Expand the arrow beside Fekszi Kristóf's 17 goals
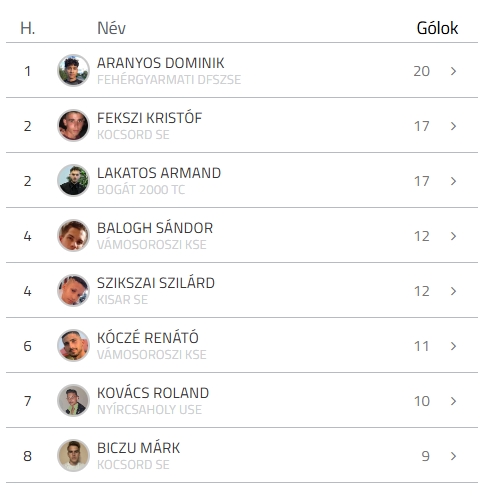This screenshot has width=480, height=500. click(453, 126)
